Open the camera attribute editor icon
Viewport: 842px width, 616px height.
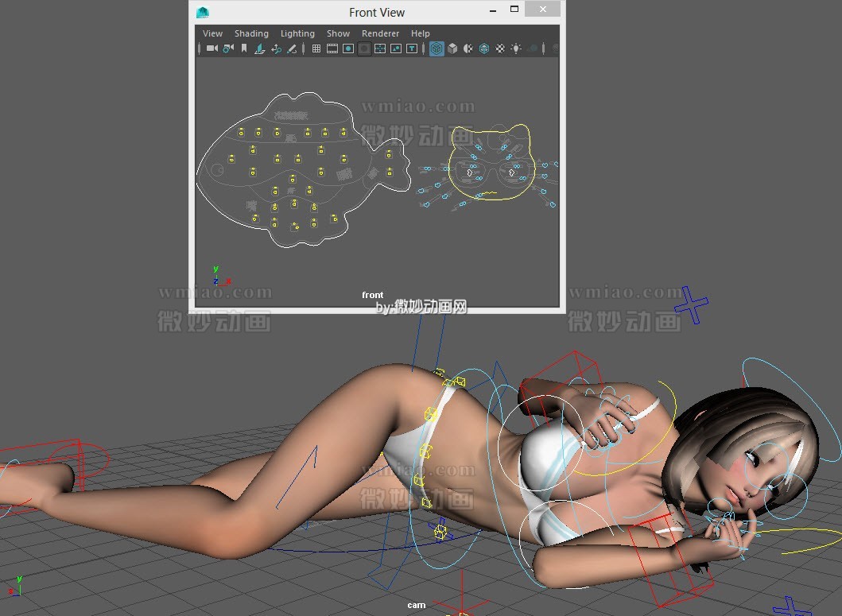pos(228,48)
